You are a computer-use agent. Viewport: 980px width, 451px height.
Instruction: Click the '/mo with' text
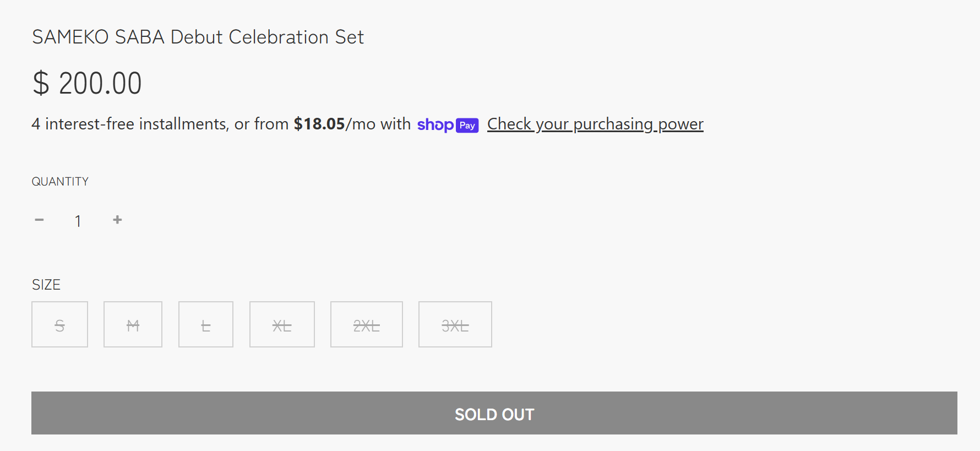coord(378,124)
